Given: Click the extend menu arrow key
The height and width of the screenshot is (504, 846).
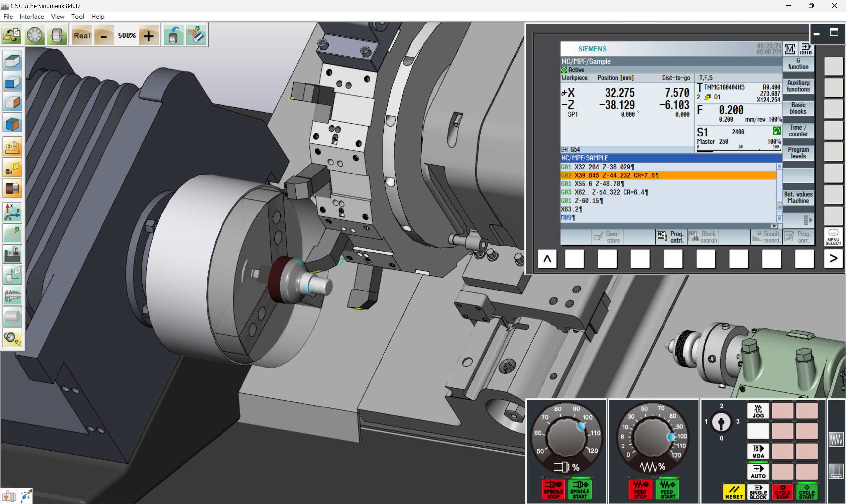Looking at the screenshot, I should pos(833,259).
